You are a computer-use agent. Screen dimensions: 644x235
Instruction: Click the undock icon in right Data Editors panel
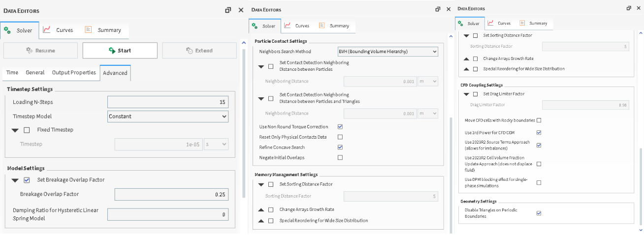[629, 8]
